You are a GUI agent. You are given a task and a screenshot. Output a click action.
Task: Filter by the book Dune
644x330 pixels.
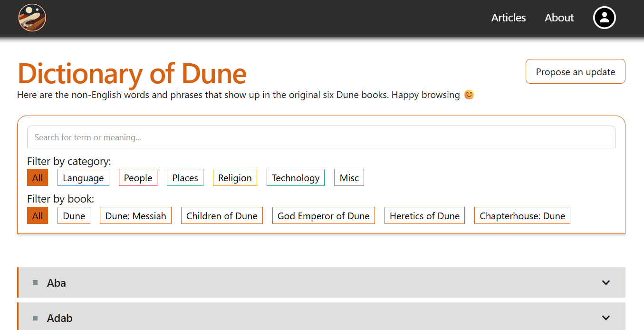tap(74, 215)
